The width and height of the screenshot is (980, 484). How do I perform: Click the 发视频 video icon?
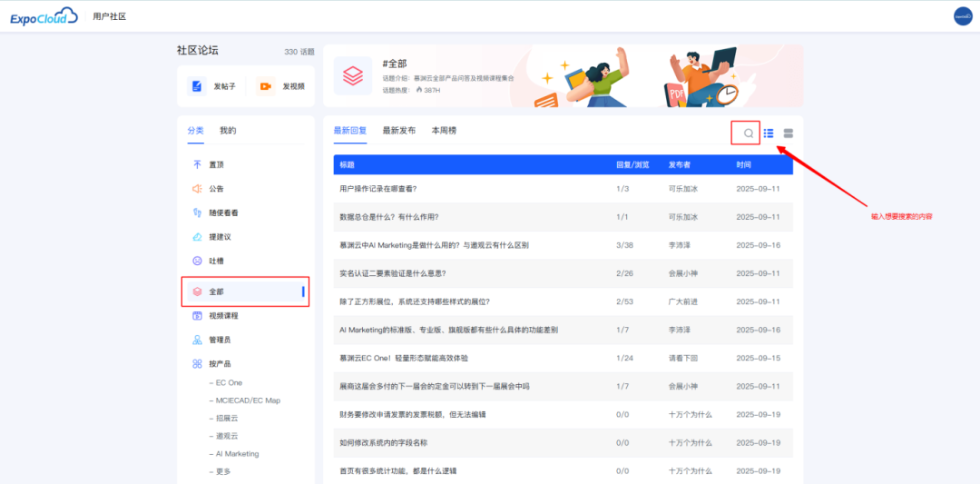(x=266, y=86)
